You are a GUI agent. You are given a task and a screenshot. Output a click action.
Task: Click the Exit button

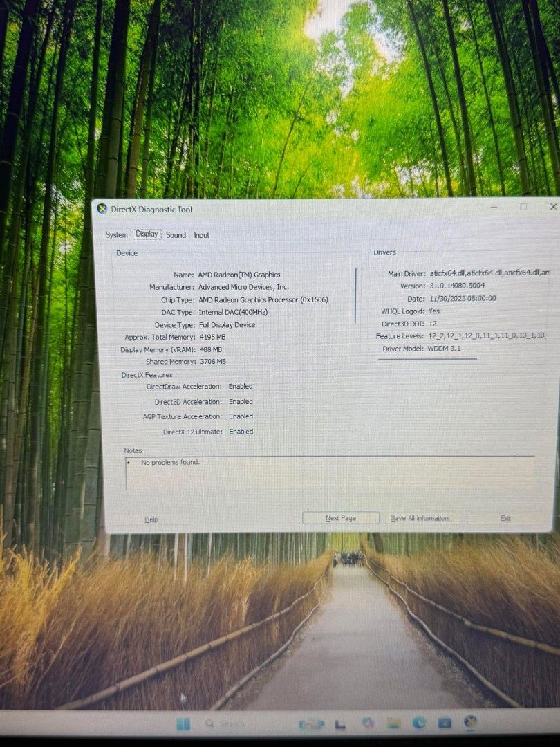click(505, 518)
